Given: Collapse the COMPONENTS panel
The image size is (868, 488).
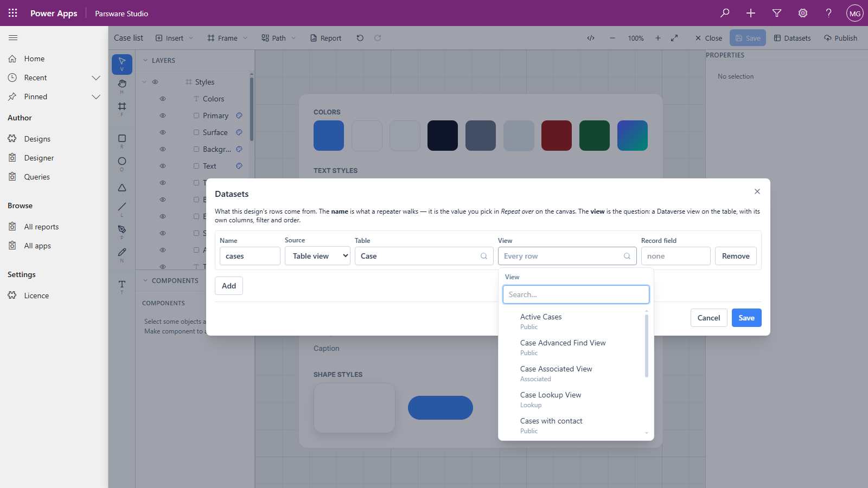Looking at the screenshot, I should [x=145, y=281].
